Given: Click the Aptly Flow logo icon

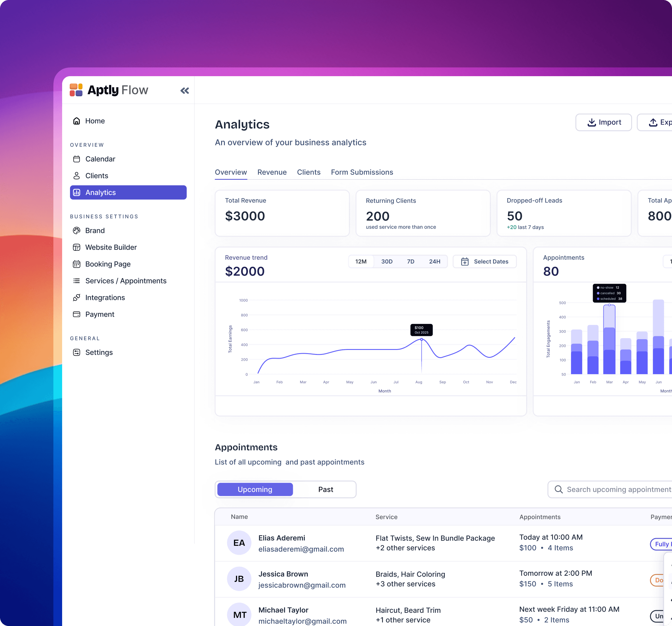Looking at the screenshot, I should tap(76, 90).
